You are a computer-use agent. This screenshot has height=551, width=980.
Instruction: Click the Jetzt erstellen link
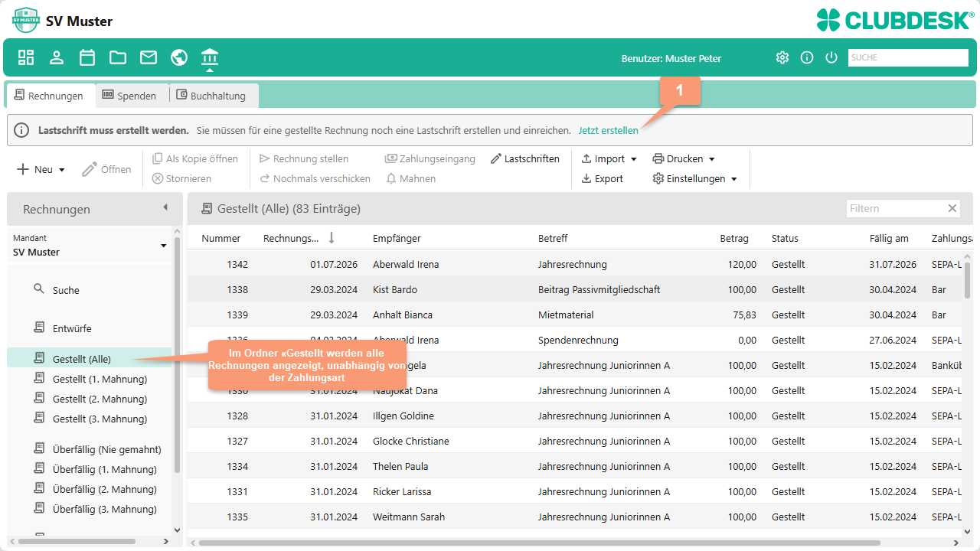click(608, 130)
